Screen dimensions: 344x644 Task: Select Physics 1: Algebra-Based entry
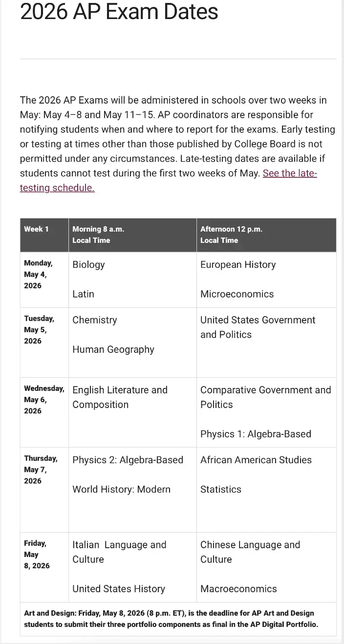point(256,434)
